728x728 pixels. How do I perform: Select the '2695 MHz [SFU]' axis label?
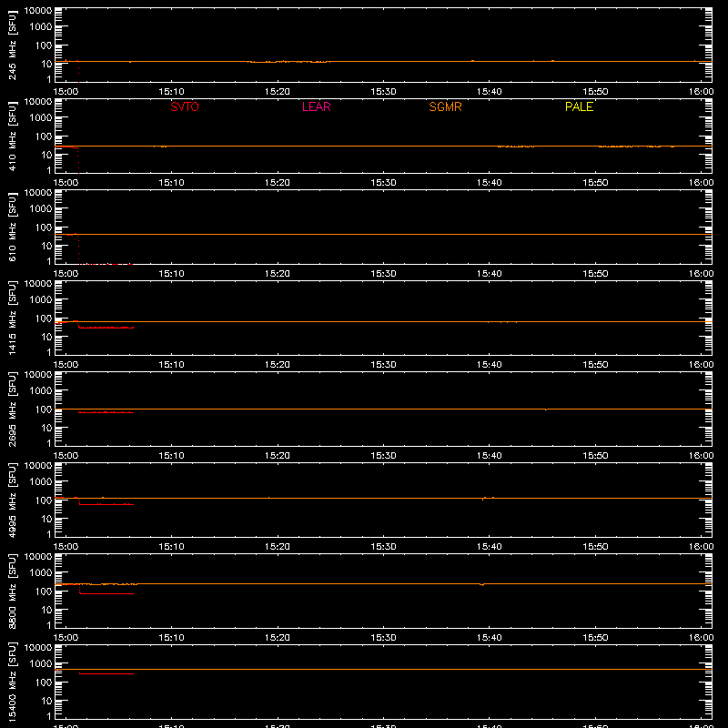(x=12, y=409)
